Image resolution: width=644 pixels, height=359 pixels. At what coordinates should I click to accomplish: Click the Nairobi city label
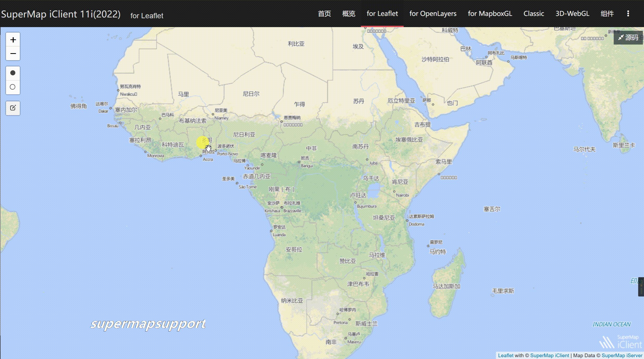402,195
